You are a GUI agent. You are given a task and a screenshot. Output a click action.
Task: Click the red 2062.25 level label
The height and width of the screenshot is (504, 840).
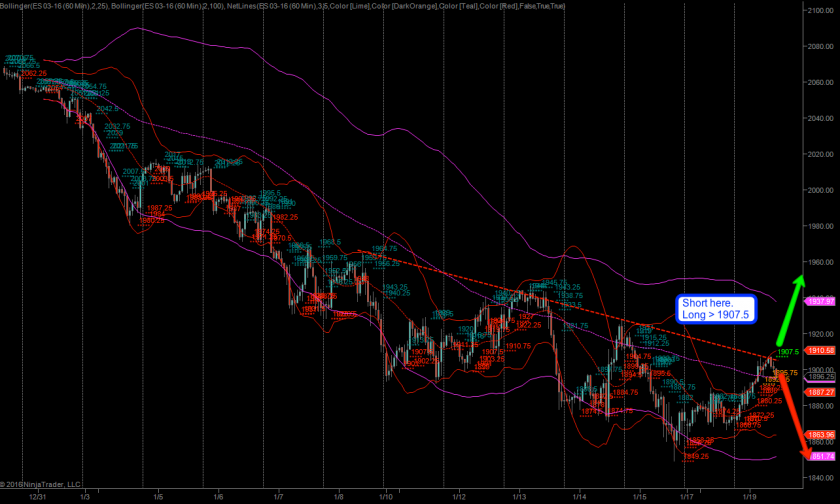(34, 73)
